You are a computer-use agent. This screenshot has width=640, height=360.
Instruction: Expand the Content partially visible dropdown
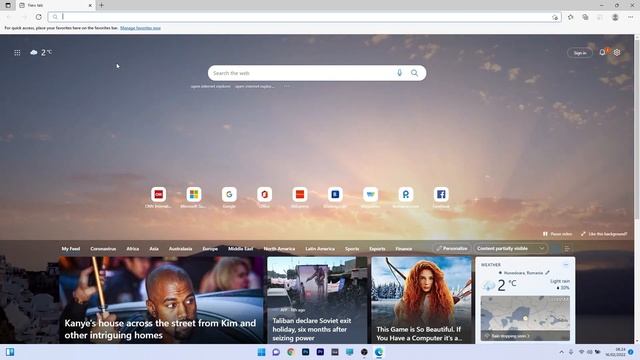pyautogui.click(x=510, y=249)
